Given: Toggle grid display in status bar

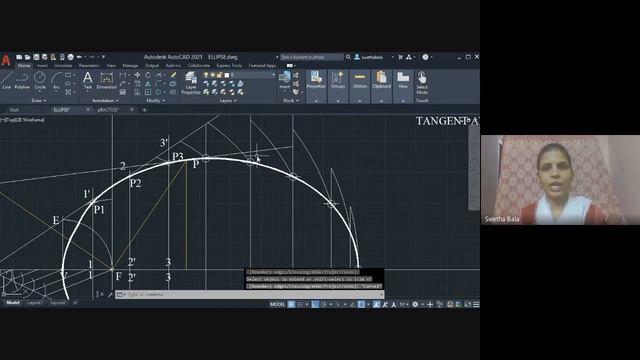Looking at the screenshot, I should coord(291,304).
